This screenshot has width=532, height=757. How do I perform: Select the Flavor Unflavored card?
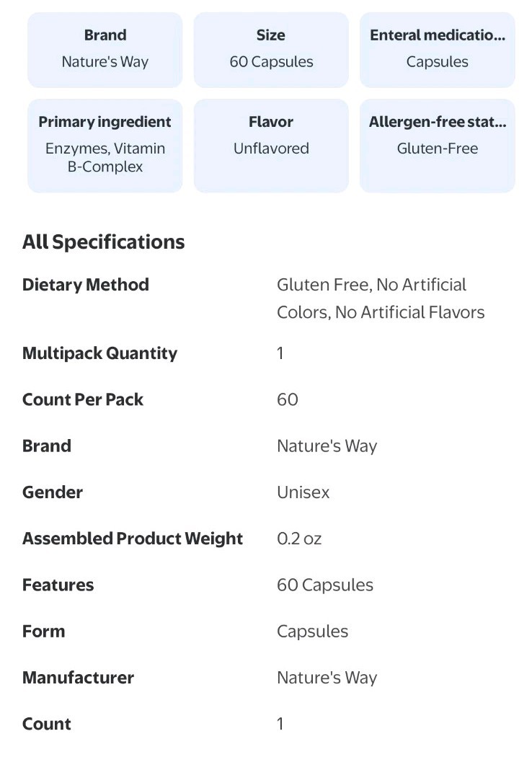[x=271, y=146]
